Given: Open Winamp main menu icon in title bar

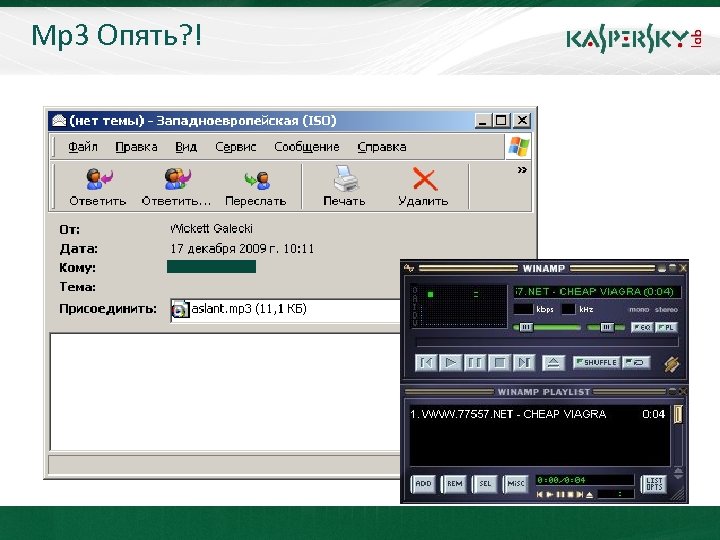Looking at the screenshot, I should pos(409,268).
